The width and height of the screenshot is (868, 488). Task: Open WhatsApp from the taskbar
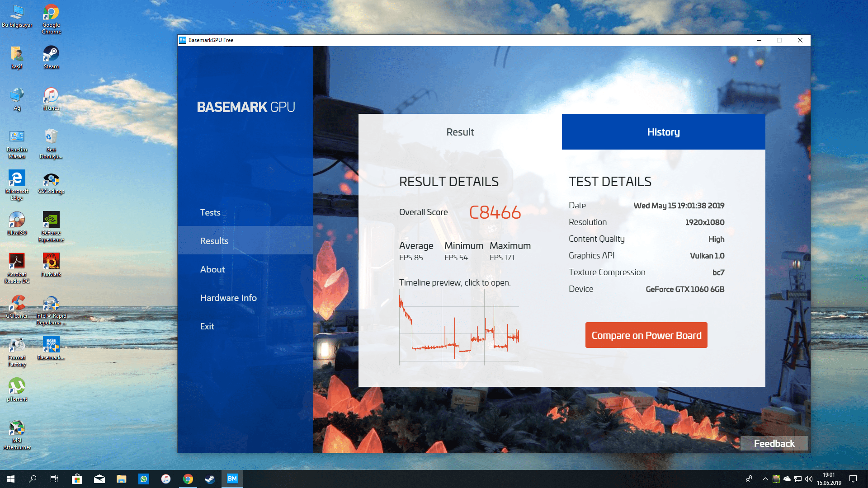(x=144, y=479)
